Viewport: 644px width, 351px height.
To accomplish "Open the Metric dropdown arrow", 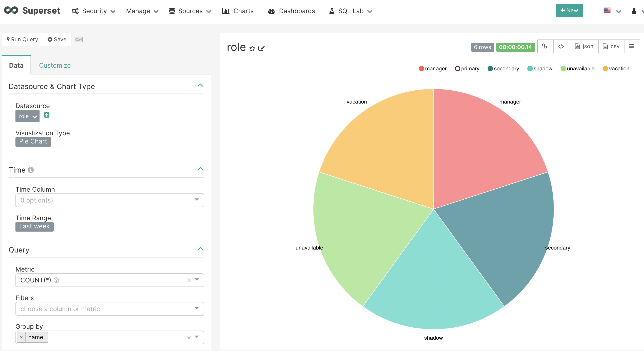I will (197, 279).
